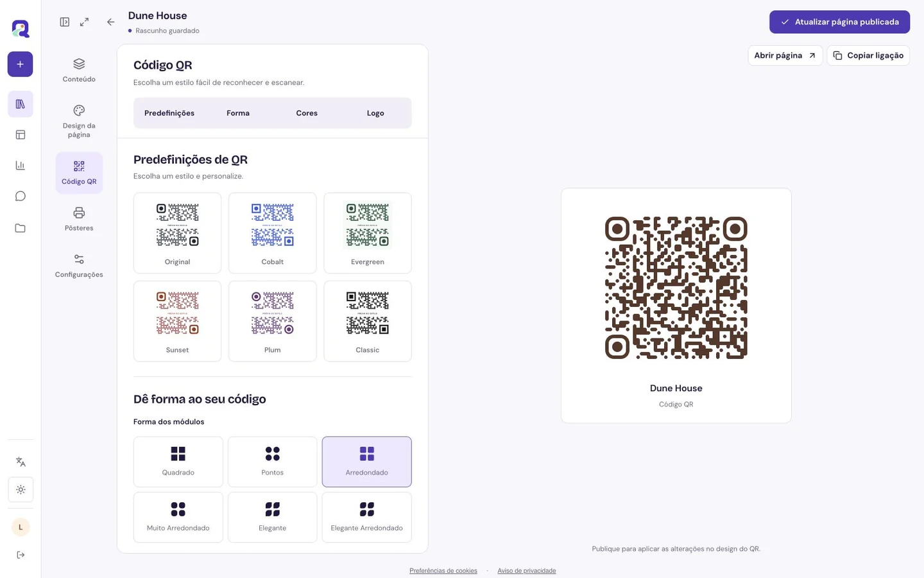Open Pósteres section in side menu

click(79, 219)
